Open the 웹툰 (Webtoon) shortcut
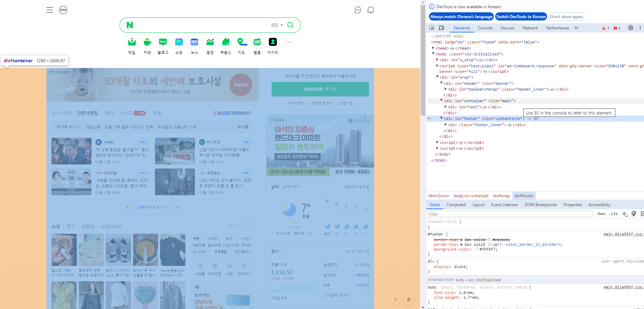The width and height of the screenshot is (644, 309). [257, 46]
